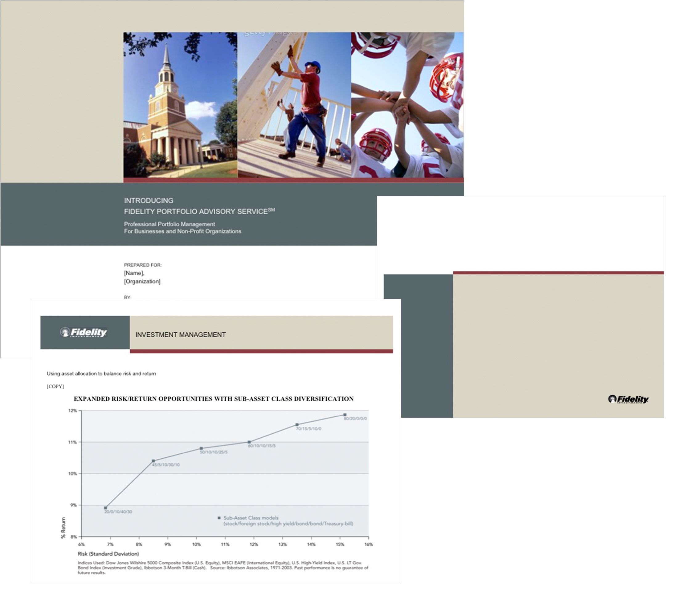Screen dimensions: 678x616
Task: Click the dark red bar under the slide header
Action: [261, 351]
